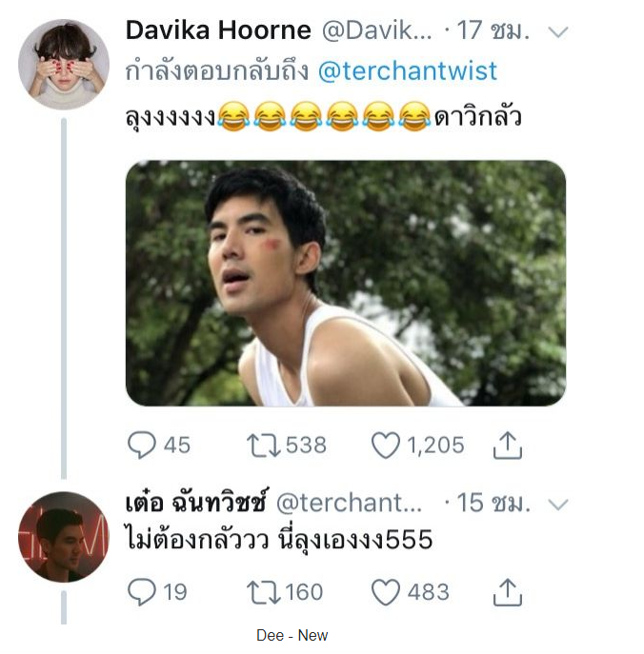Open the attached photo in the tweet
The height and width of the screenshot is (654, 644).
(x=346, y=283)
